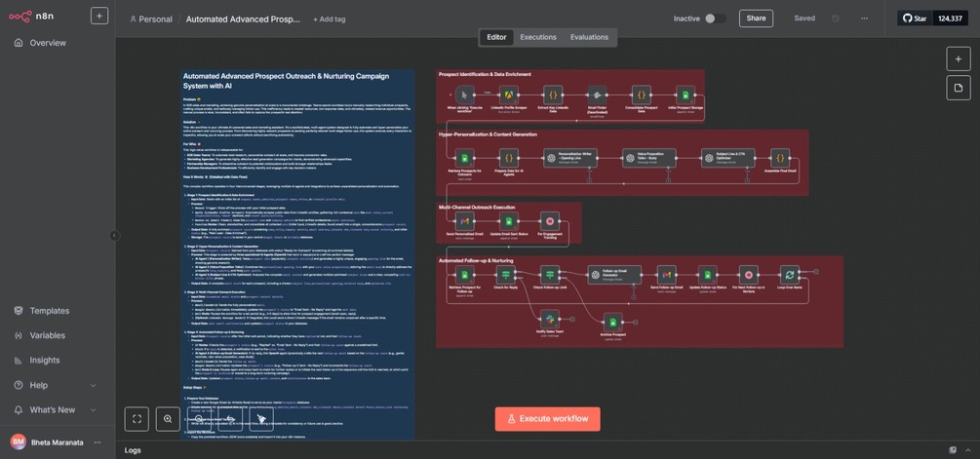
Task: Click the Automated Follow-up & Nurturing heading
Action: coord(476,260)
